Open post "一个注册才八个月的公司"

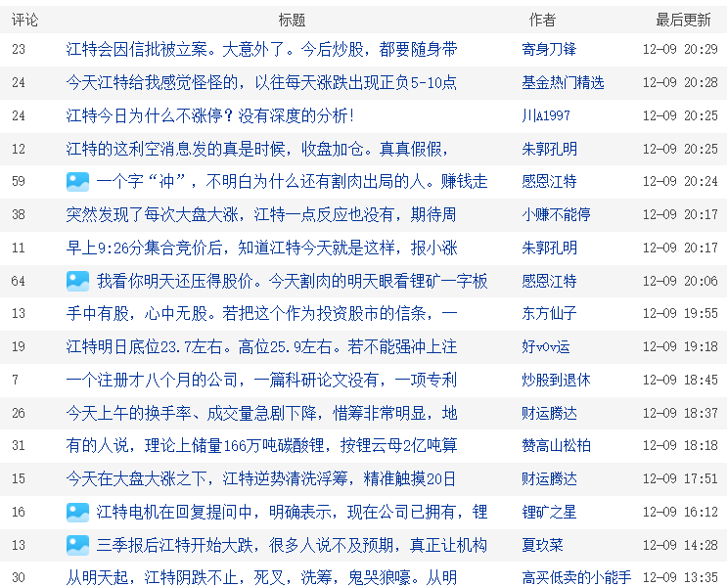pos(261,380)
